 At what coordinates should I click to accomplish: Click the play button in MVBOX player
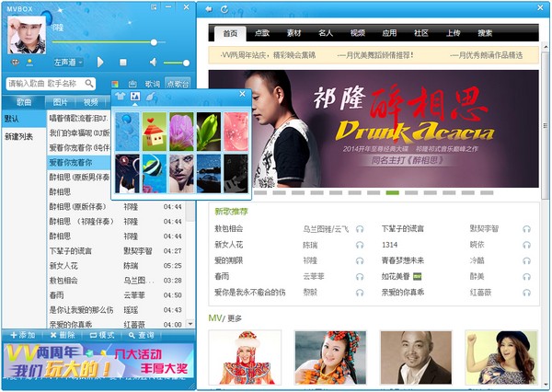point(100,63)
